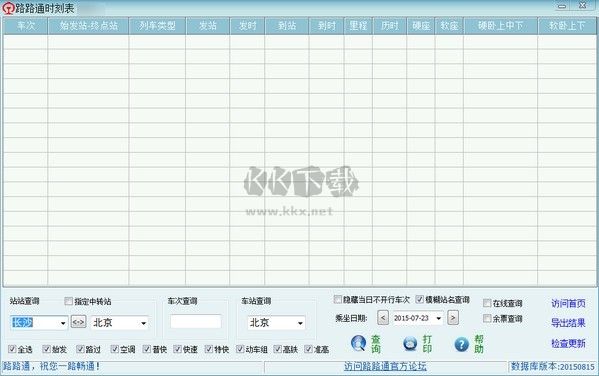Screen dimensions: 599x376
Task: Toggle the 高铁 checkbox
Action: point(278,348)
